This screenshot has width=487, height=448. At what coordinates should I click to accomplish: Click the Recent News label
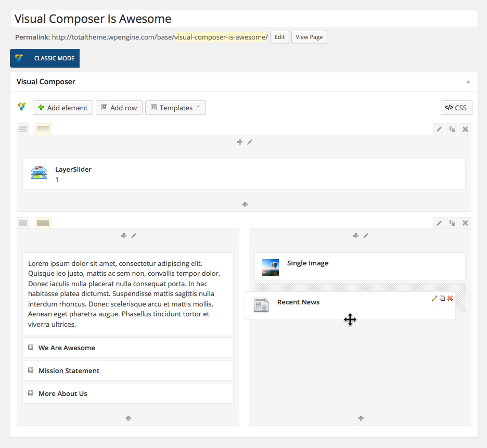pyautogui.click(x=299, y=302)
